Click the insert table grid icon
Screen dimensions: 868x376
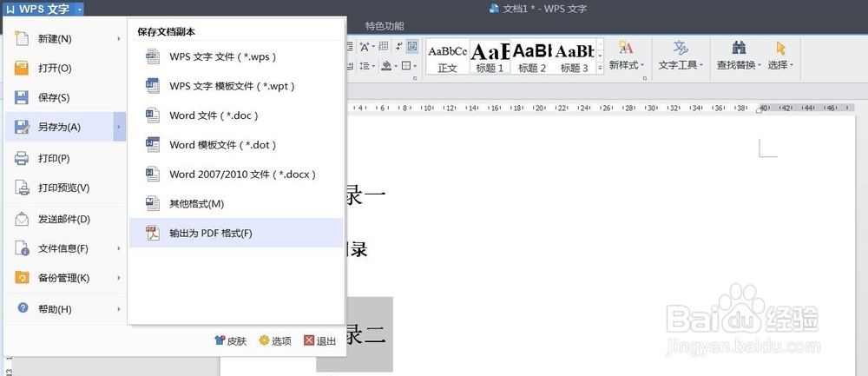[383, 46]
